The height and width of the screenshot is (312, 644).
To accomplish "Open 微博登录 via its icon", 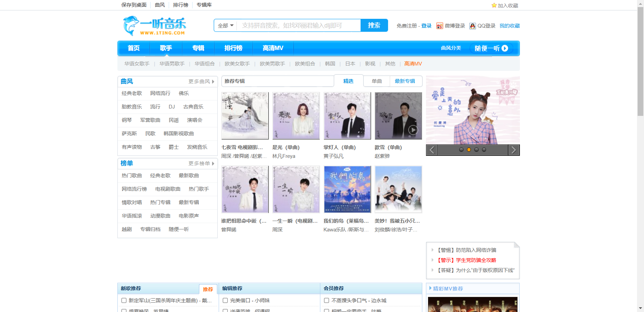I will point(439,26).
